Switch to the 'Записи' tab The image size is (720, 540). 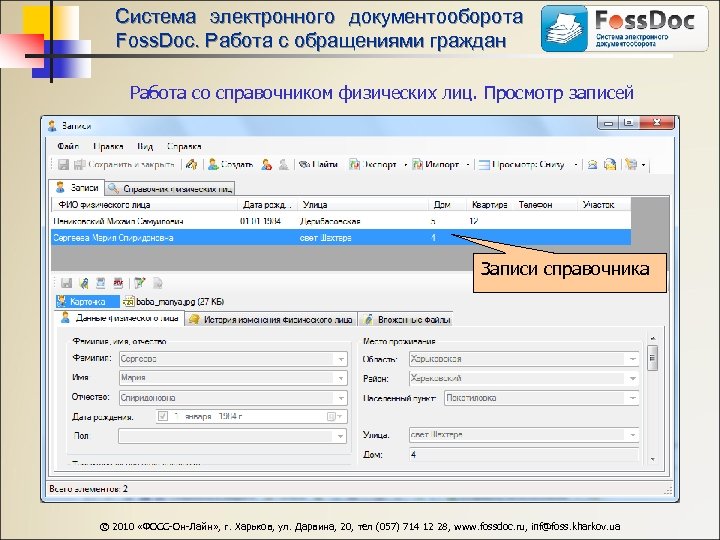pos(77,188)
